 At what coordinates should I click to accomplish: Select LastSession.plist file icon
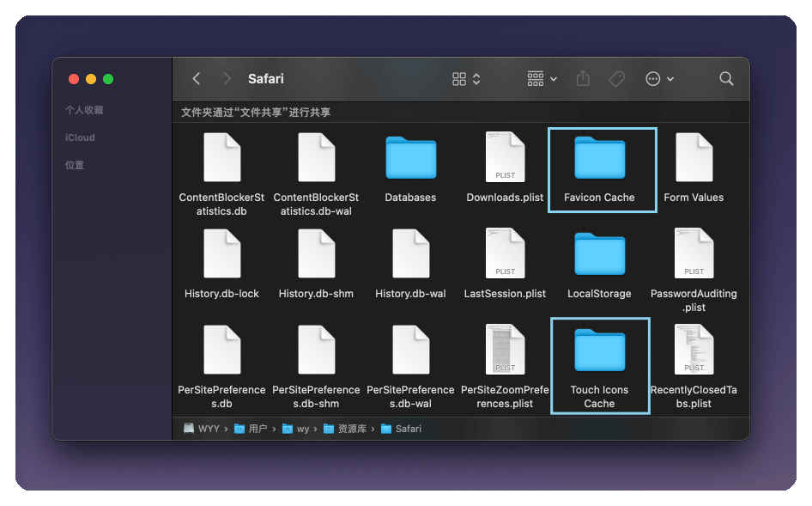pos(505,253)
